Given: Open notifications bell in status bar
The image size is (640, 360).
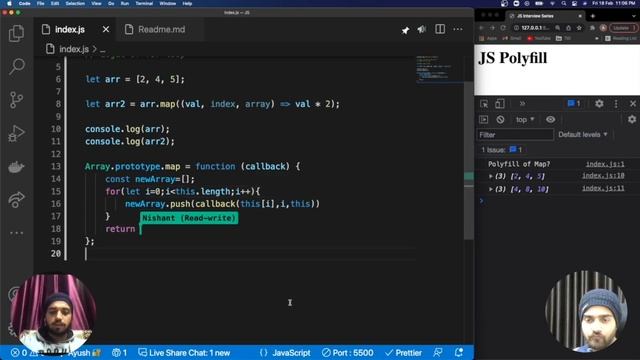Looking at the screenshot, I should (x=459, y=353).
